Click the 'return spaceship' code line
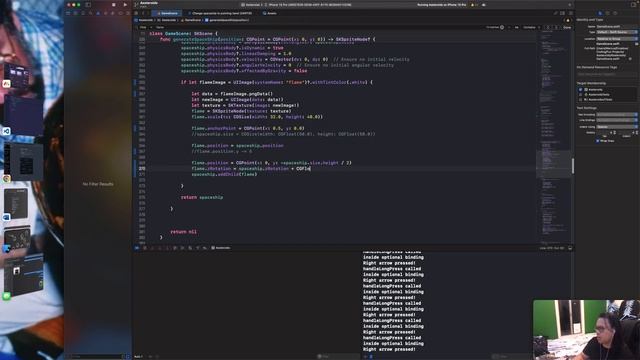This screenshot has height=360, width=640. click(202, 197)
